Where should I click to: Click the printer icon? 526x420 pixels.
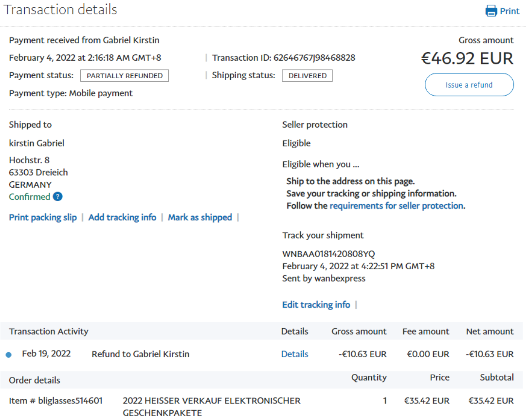tap(491, 11)
